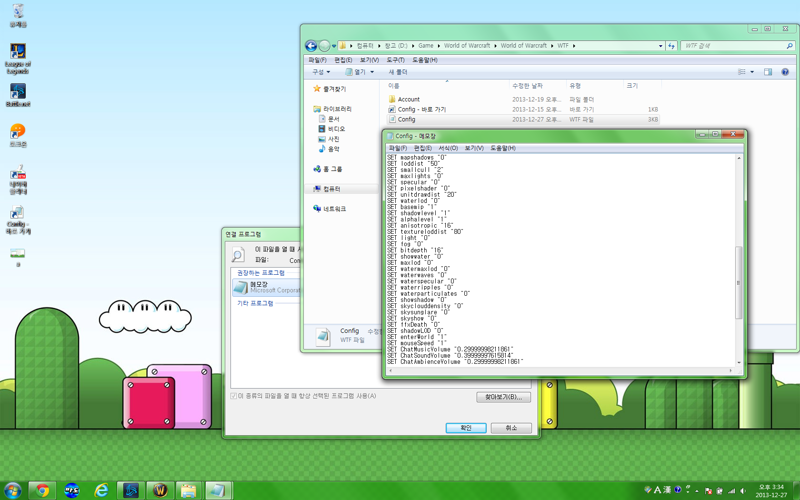Open the Explorer recent locations dropdown arrow

334,46
